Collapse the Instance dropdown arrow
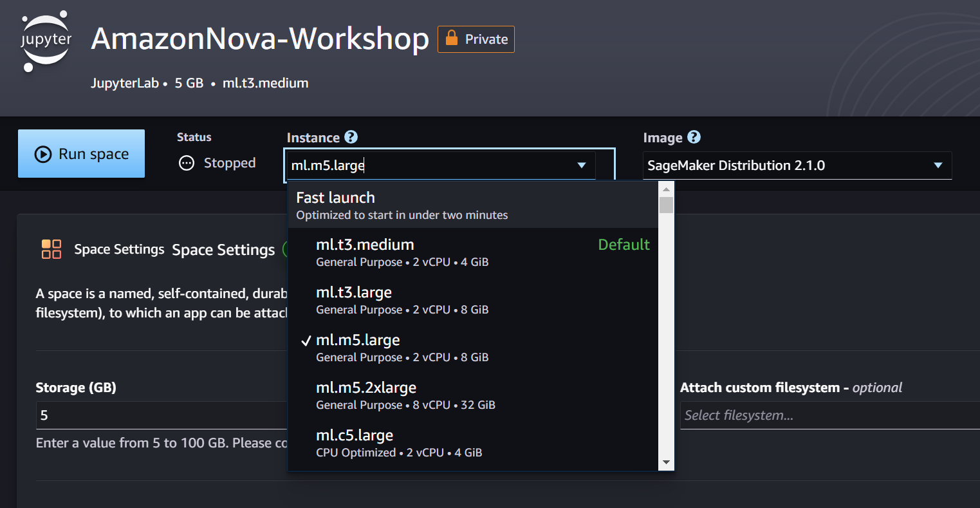 [x=582, y=165]
